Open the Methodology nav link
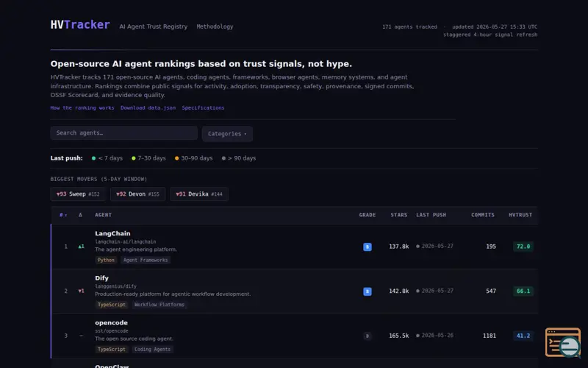 click(215, 26)
